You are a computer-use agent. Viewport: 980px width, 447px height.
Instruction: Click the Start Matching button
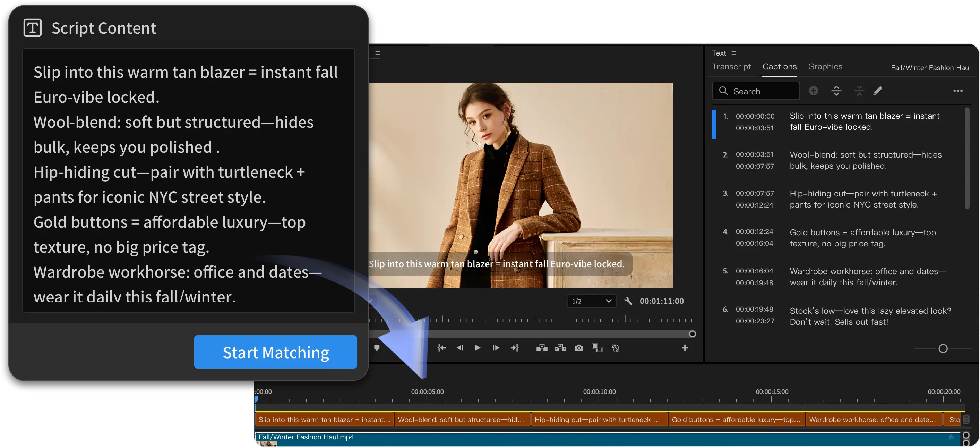coord(275,352)
